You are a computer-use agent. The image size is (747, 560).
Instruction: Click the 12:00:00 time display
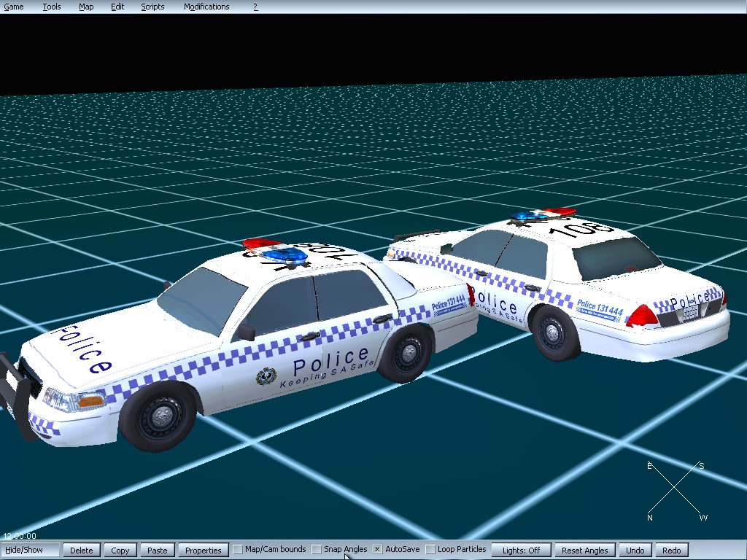coord(20,536)
